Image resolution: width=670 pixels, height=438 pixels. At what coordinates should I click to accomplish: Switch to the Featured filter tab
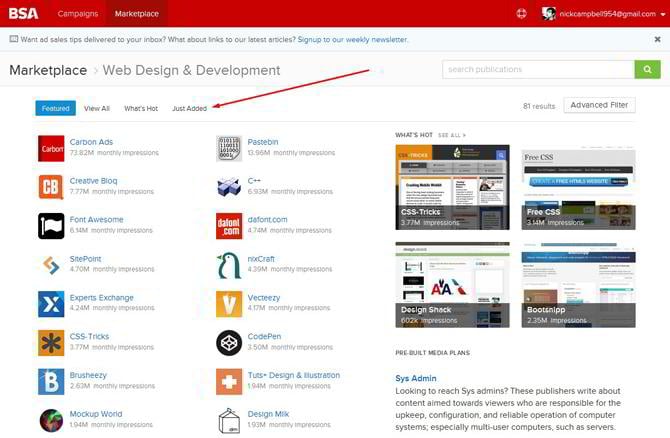[55, 108]
